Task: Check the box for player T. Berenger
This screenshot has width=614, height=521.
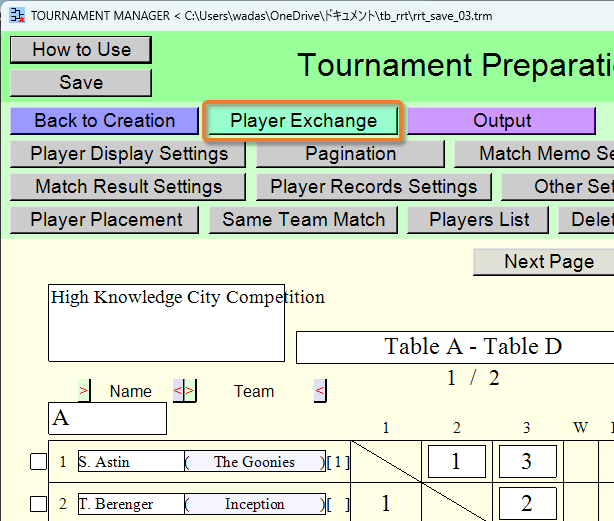Action: click(x=38, y=504)
